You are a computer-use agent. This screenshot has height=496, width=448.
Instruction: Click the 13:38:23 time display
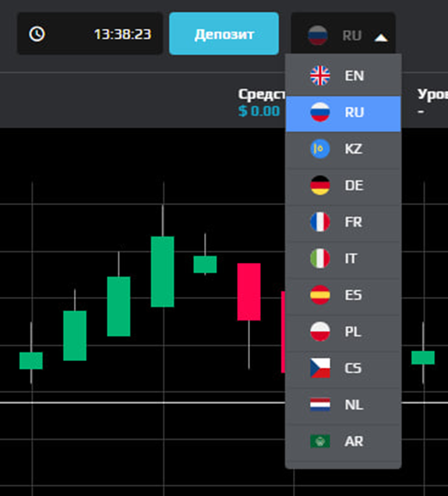click(122, 34)
